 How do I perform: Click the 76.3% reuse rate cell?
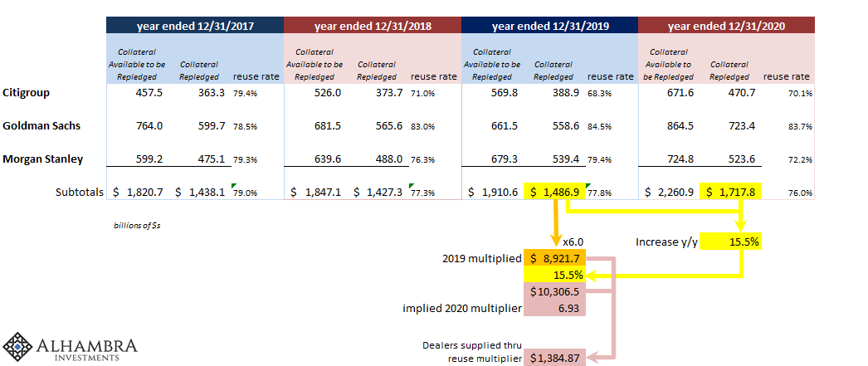423,160
